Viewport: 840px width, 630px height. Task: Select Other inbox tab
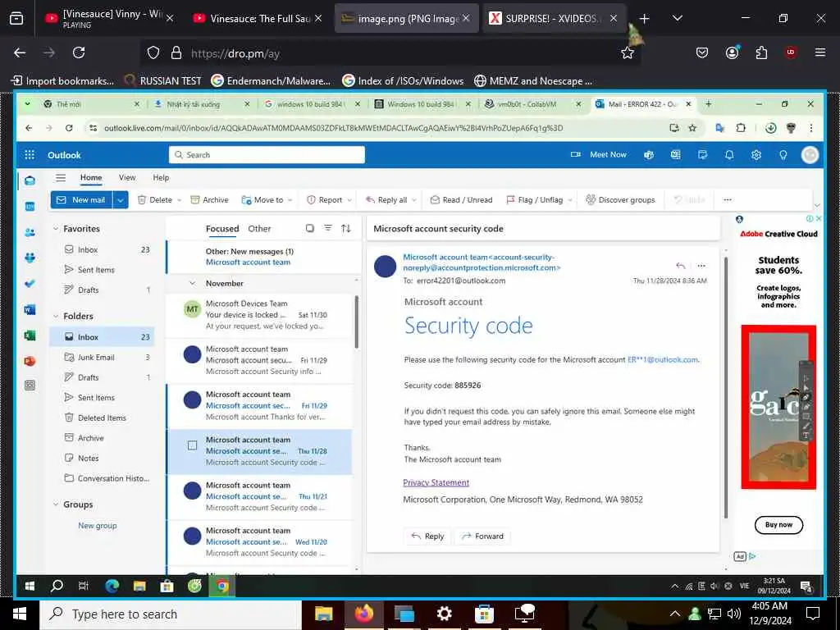click(x=259, y=229)
